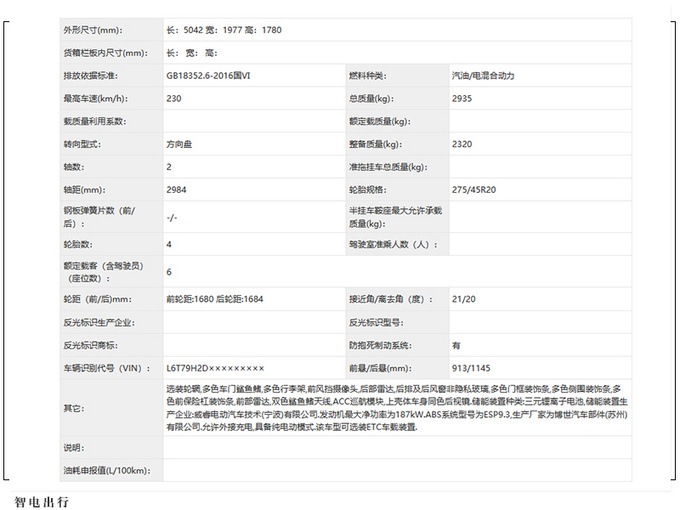Click the '载质量利用系数:' label
Screen dimensions: 680x510
pyautogui.click(x=95, y=121)
